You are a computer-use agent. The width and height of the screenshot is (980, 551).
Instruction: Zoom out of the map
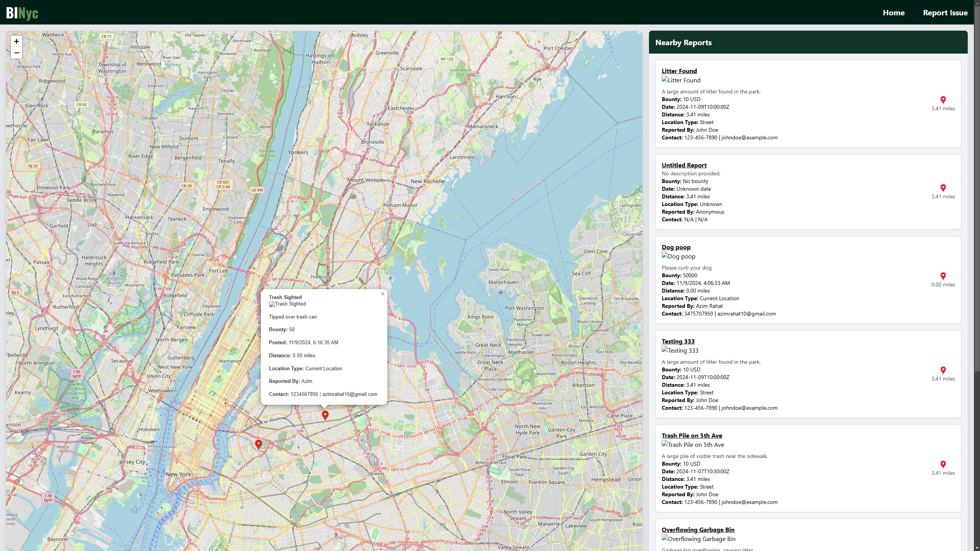click(16, 53)
